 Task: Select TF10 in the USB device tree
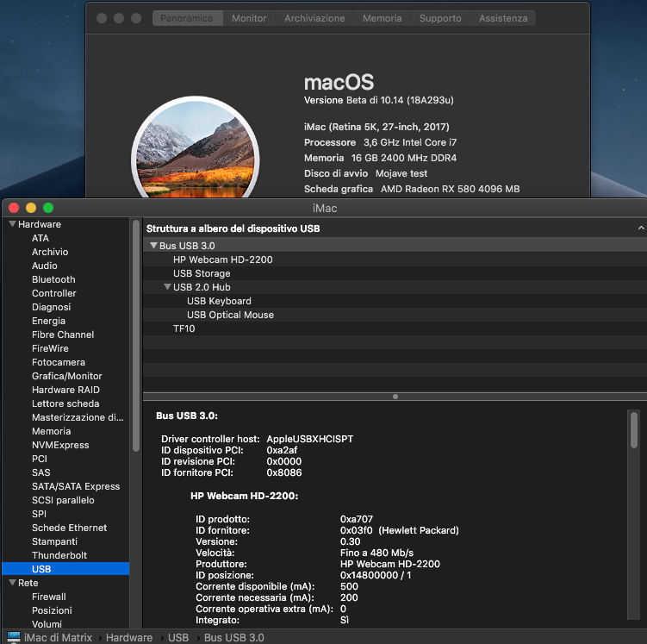[184, 328]
